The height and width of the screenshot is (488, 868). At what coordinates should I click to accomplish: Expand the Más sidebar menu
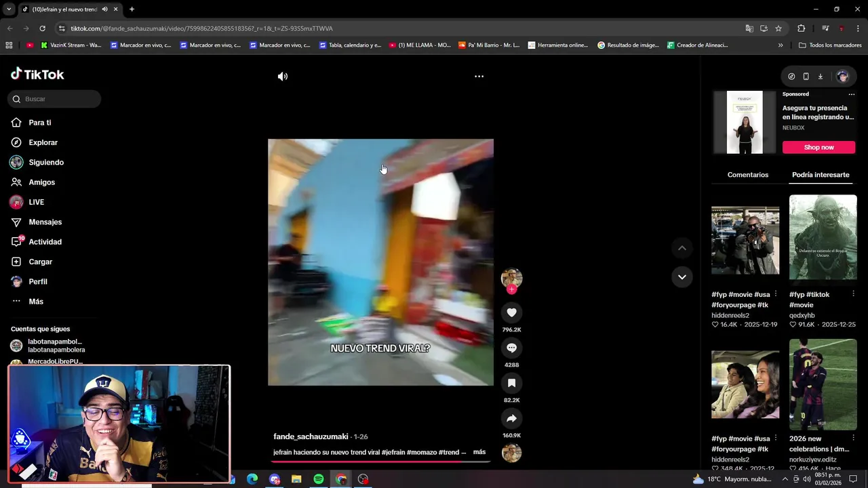[27, 302]
